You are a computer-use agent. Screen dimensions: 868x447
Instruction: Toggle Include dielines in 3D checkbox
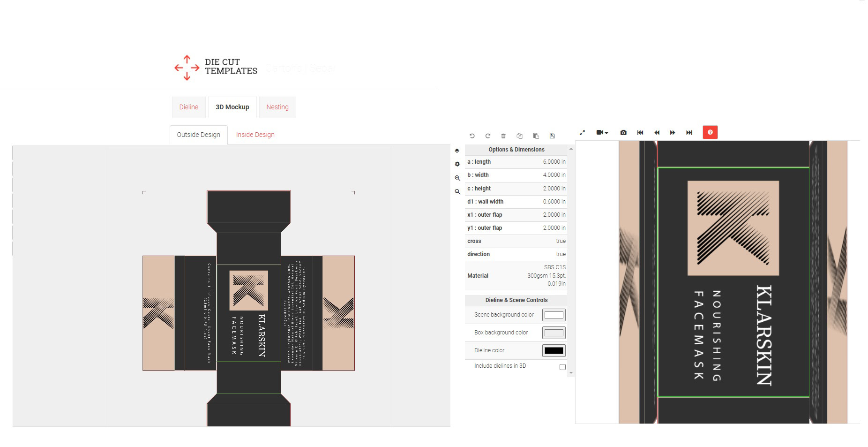click(x=562, y=367)
